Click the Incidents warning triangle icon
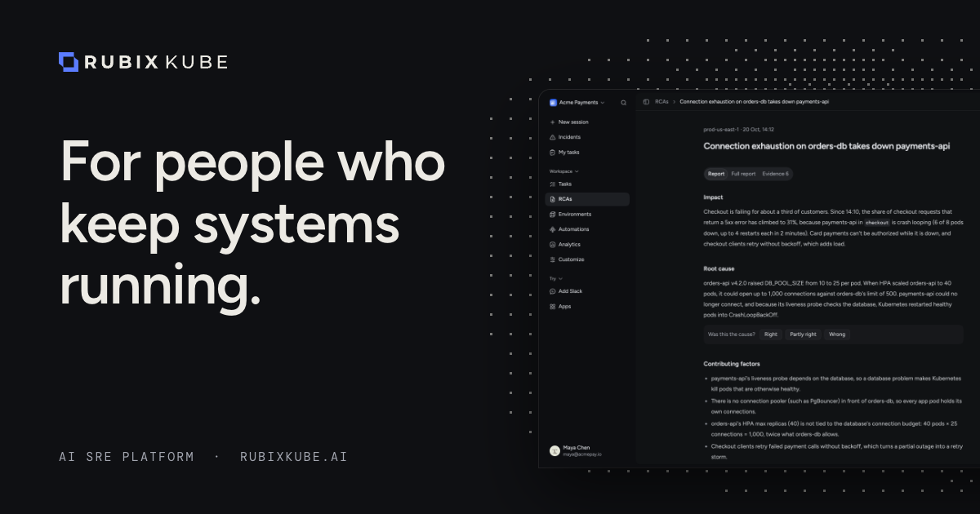This screenshot has width=980, height=514. pos(553,137)
